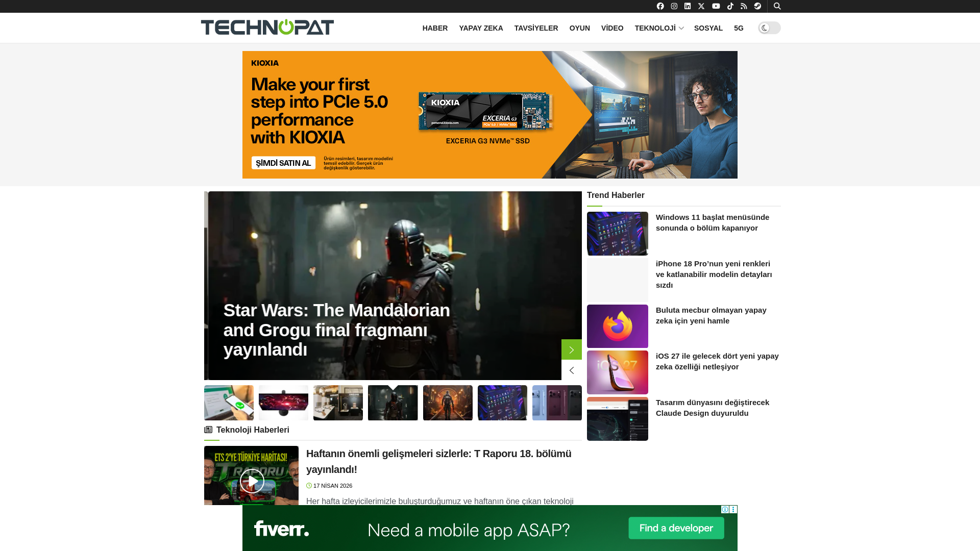Open the TAVSİYELER menu item
The width and height of the screenshot is (980, 551).
click(536, 28)
